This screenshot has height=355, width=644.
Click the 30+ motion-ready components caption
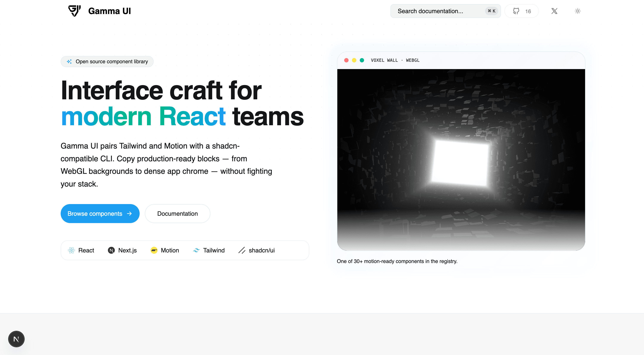click(x=397, y=261)
